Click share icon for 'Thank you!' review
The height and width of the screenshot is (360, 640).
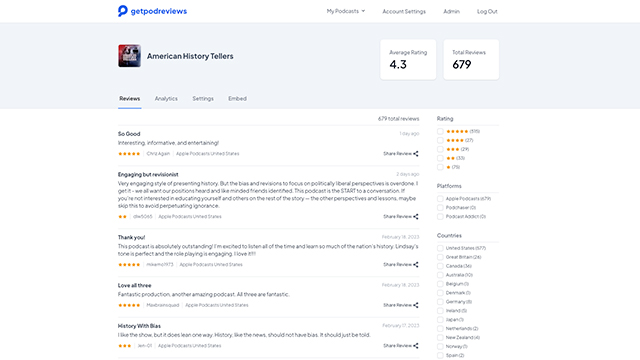tap(416, 264)
